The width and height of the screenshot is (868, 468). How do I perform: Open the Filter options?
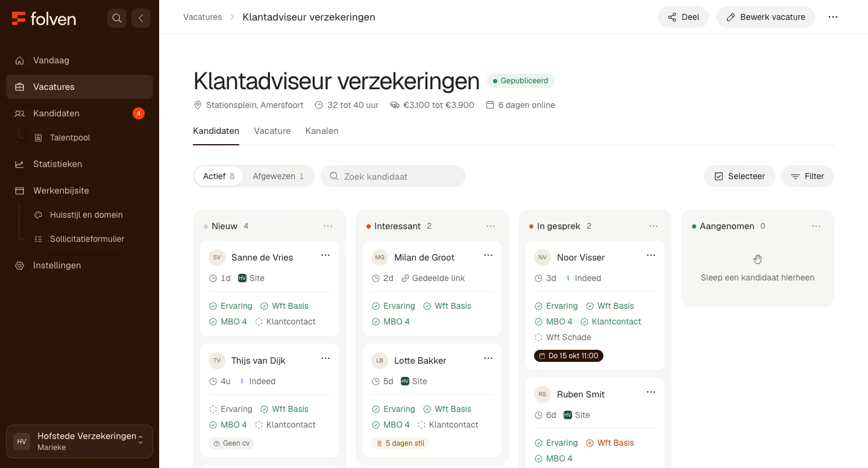click(x=807, y=176)
